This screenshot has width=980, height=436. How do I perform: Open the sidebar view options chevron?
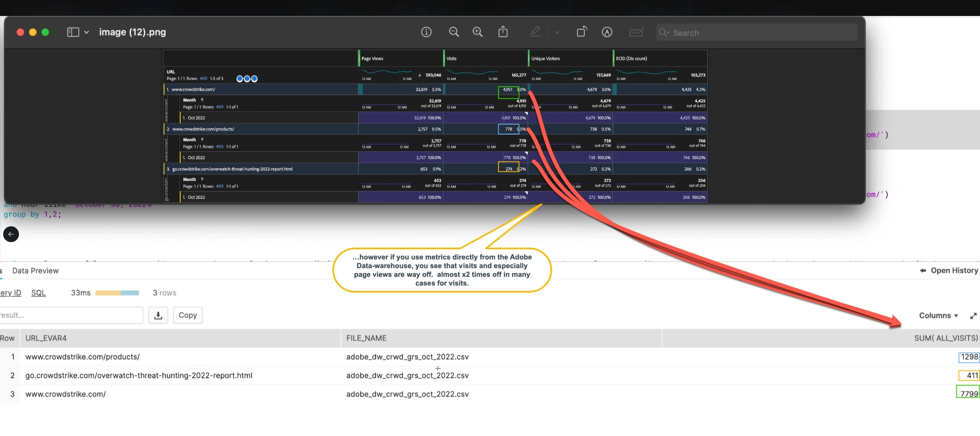86,32
